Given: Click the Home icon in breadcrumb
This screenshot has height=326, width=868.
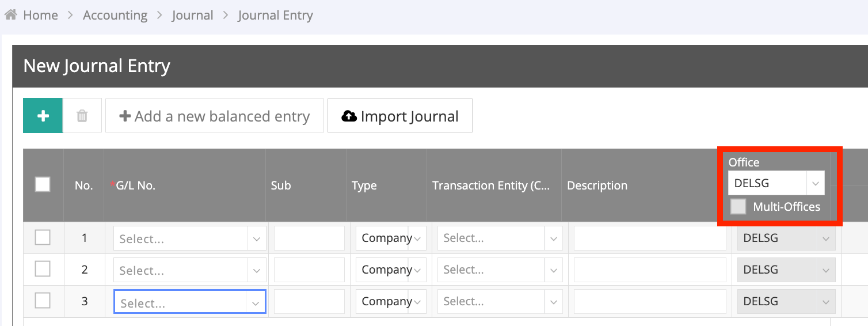Looking at the screenshot, I should click(10, 15).
